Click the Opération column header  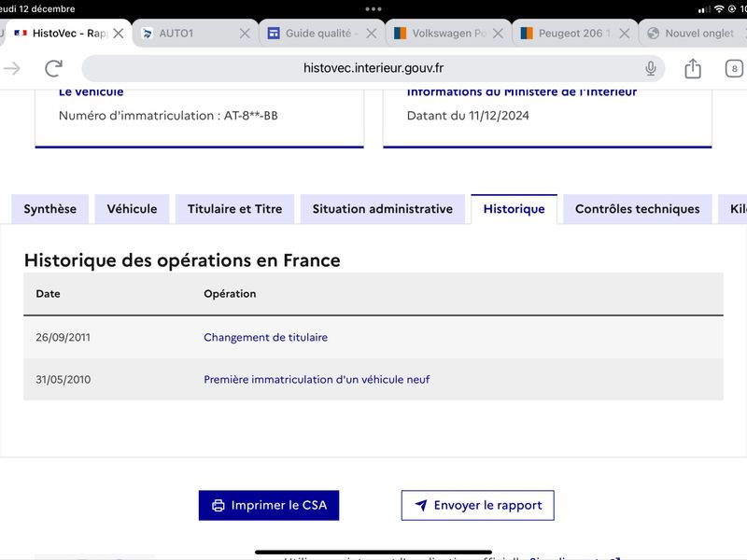coord(230,294)
